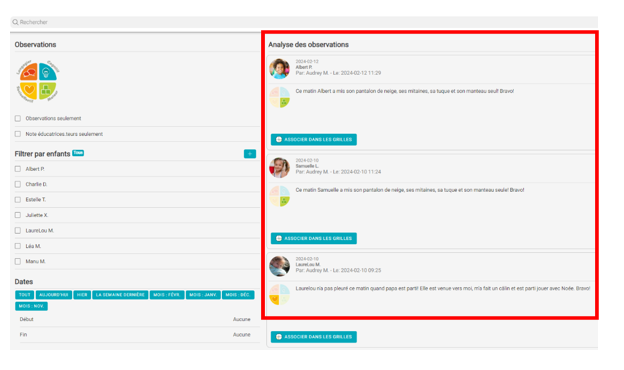Select the yellow heart Socio-affectif quadrant

tap(29, 91)
